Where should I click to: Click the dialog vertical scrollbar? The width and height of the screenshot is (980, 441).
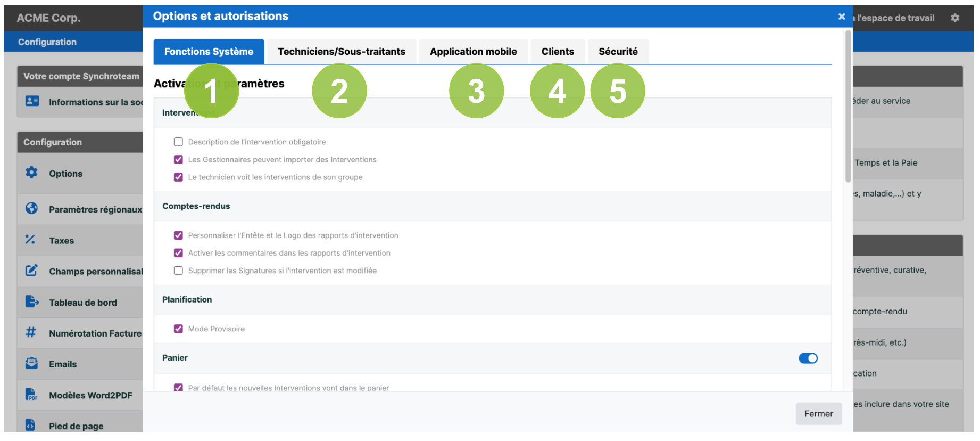[x=848, y=107]
